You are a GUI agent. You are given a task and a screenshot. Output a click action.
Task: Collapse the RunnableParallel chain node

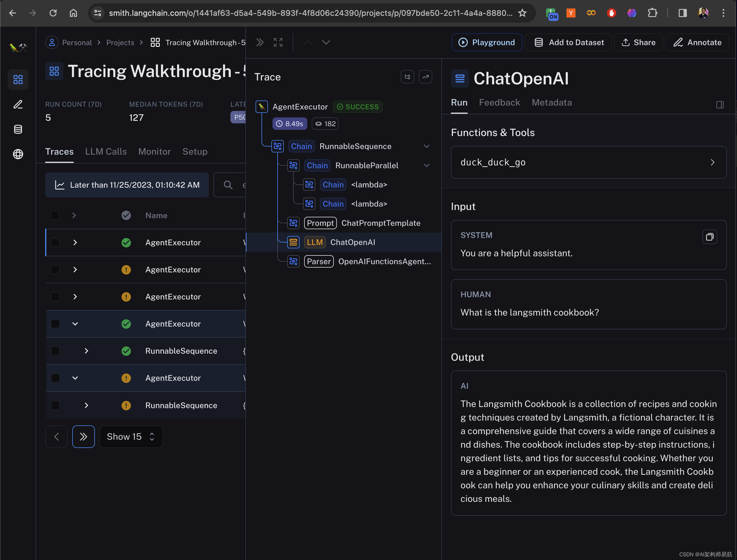pos(426,165)
